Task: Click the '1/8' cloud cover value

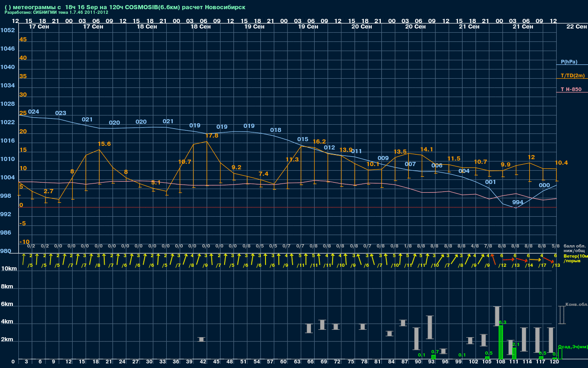Action: pyautogui.click(x=407, y=246)
